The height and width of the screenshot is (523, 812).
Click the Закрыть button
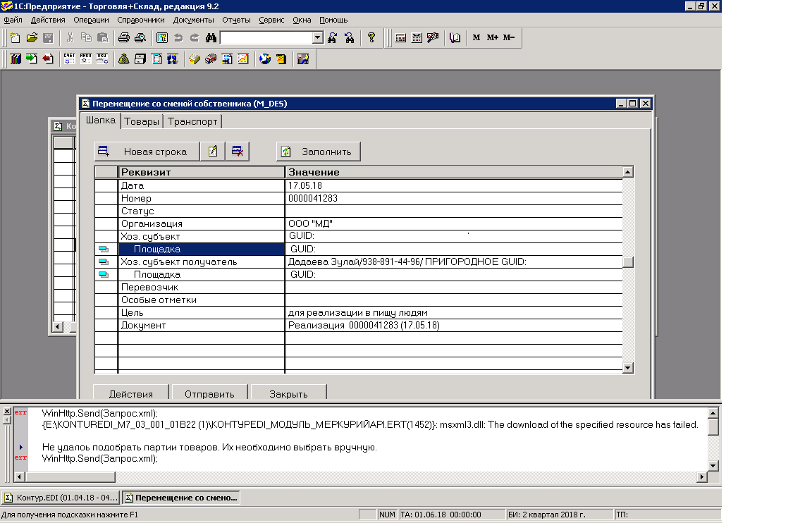pyautogui.click(x=288, y=393)
